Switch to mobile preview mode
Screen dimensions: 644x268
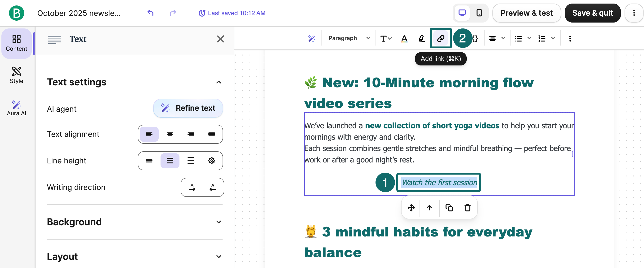[x=479, y=13]
